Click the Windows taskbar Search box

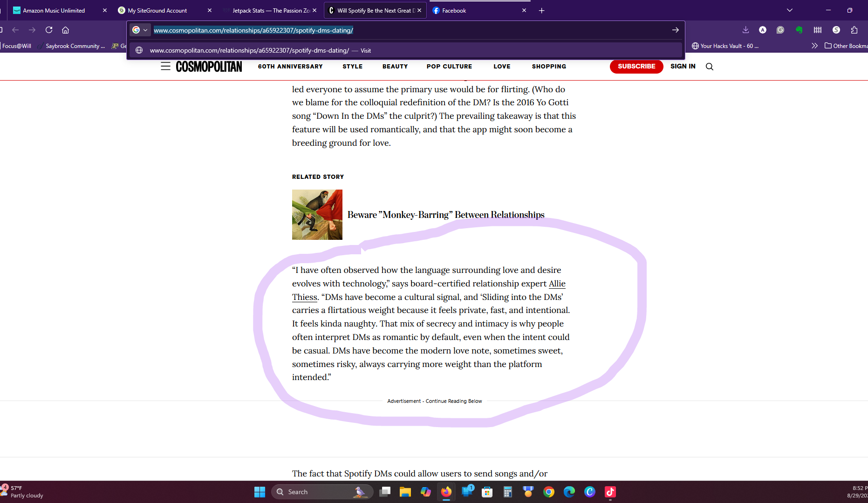pos(322,492)
